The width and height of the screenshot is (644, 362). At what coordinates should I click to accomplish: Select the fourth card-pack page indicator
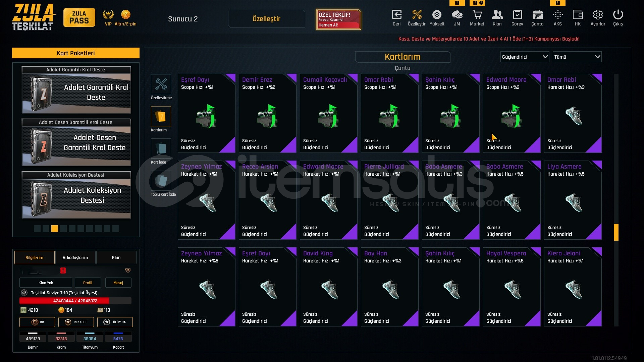coord(63,229)
